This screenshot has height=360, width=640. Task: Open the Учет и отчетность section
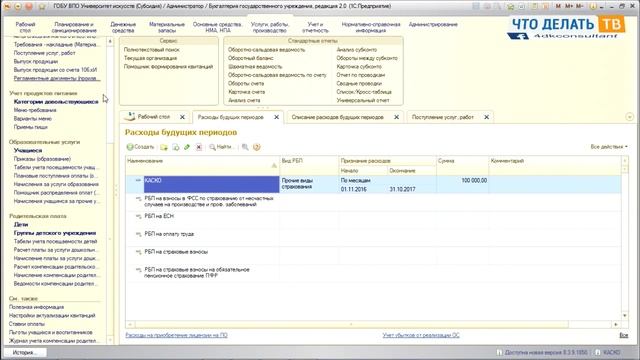315,27
